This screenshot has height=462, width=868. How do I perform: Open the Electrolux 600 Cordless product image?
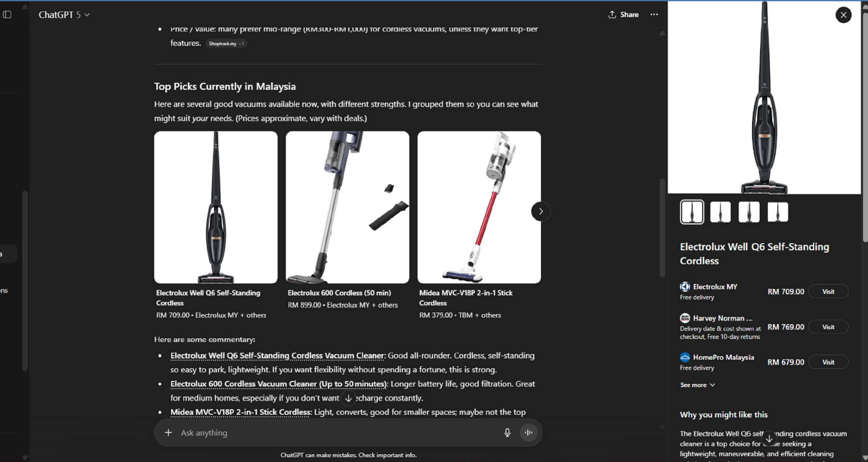[348, 207]
